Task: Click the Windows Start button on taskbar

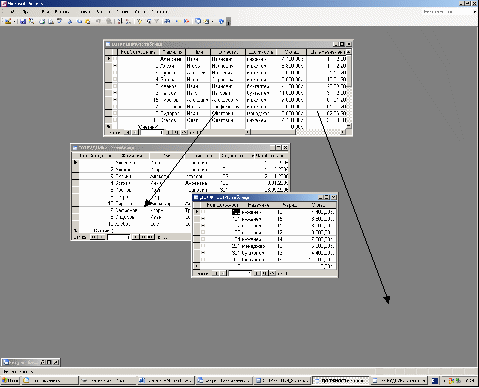Action: tap(10, 380)
